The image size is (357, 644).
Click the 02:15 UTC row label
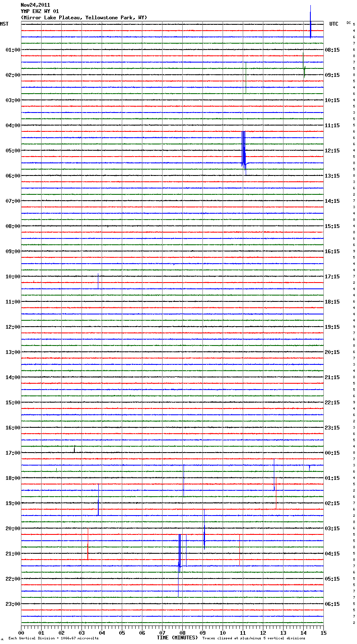click(332, 503)
